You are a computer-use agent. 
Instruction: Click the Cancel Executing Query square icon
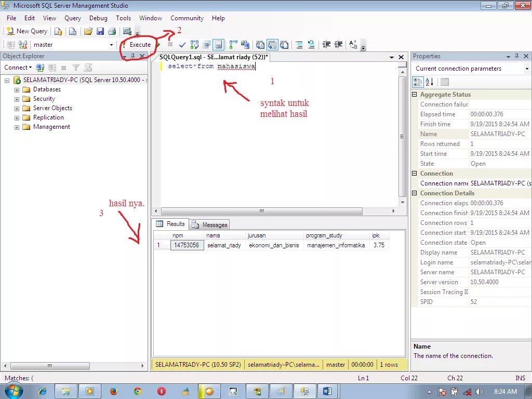pos(170,44)
